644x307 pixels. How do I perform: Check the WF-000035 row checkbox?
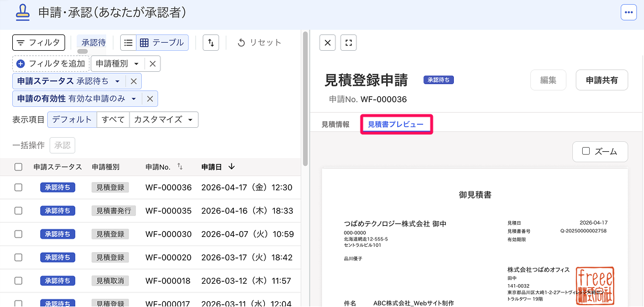point(18,211)
